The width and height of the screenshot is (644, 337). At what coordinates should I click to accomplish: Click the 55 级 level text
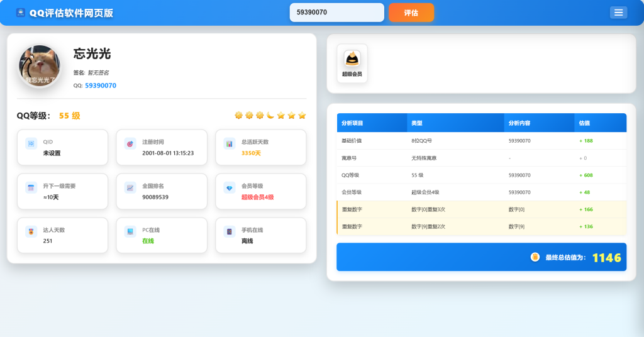coord(69,116)
